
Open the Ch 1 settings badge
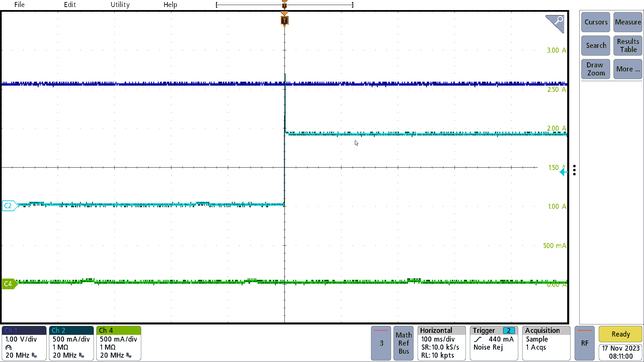pyautogui.click(x=24, y=343)
